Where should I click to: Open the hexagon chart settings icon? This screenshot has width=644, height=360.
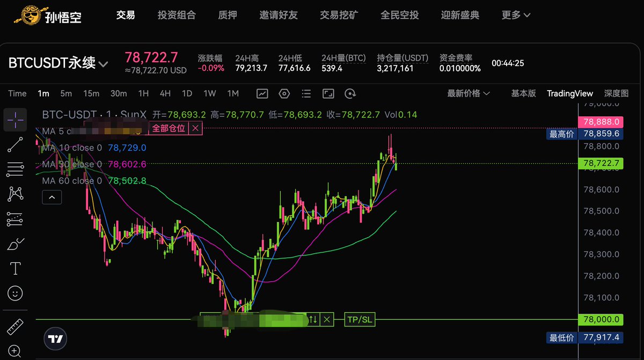pos(284,93)
